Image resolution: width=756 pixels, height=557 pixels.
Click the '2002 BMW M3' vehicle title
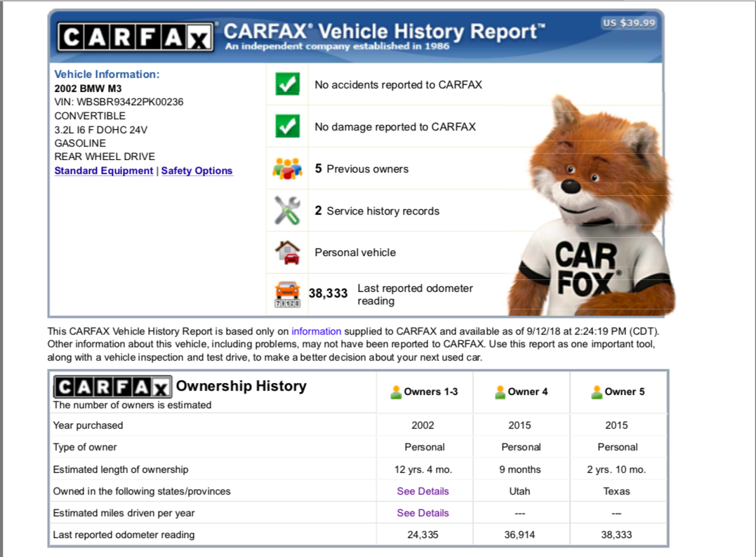pos(88,88)
